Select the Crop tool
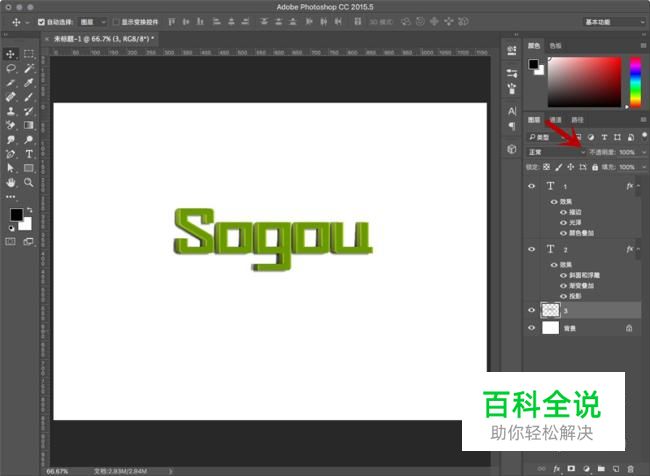Screen dimensions: 650x476 coord(10,83)
